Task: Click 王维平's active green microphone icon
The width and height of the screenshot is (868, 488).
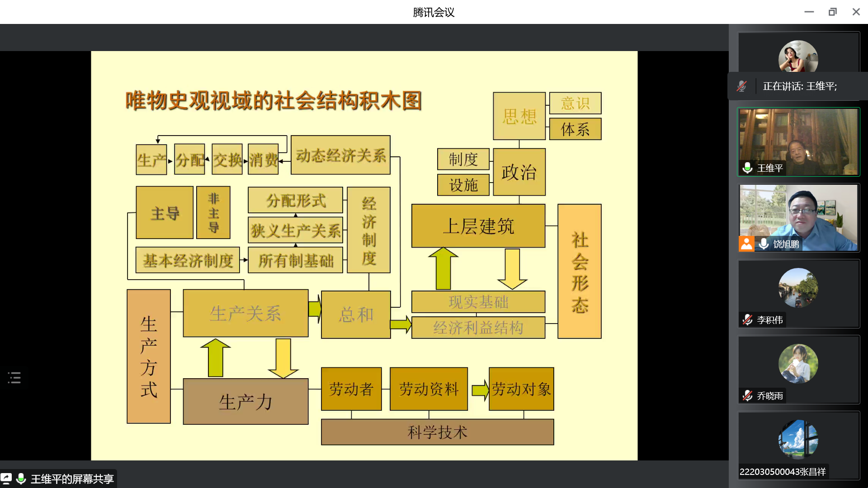Action: click(748, 168)
